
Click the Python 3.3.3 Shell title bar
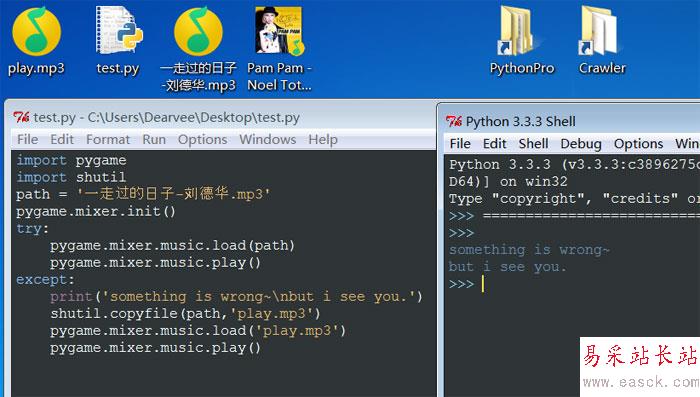tap(569, 121)
